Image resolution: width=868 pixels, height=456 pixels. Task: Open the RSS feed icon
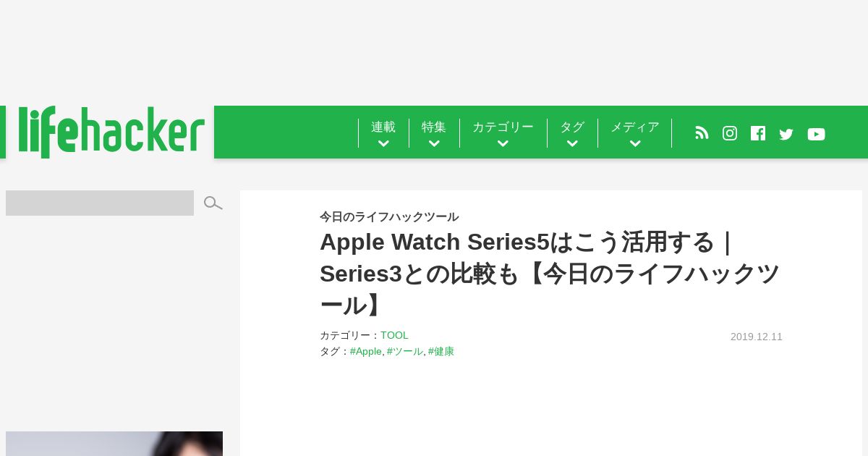click(x=702, y=133)
